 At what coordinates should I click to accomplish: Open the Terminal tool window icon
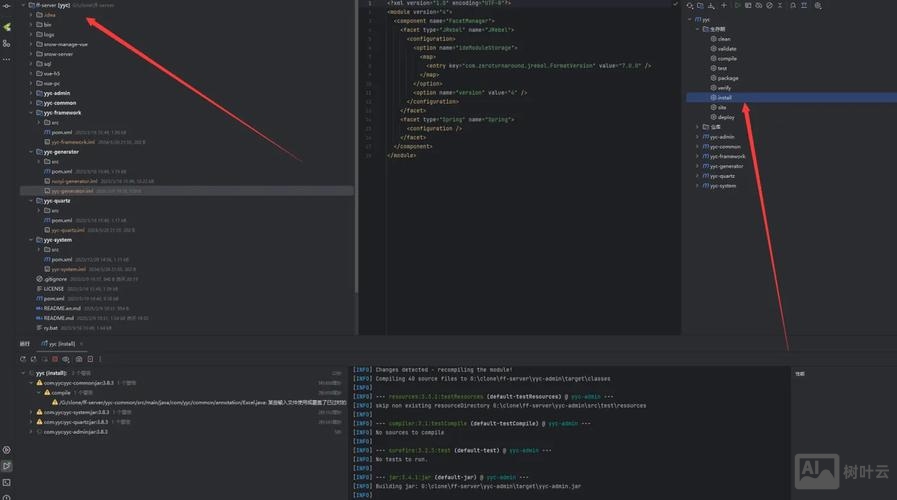coord(7,482)
